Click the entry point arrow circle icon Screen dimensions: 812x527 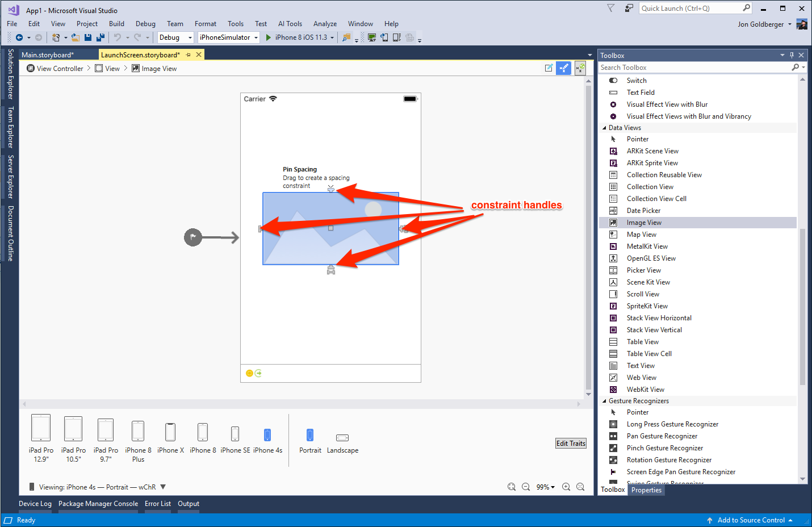193,237
